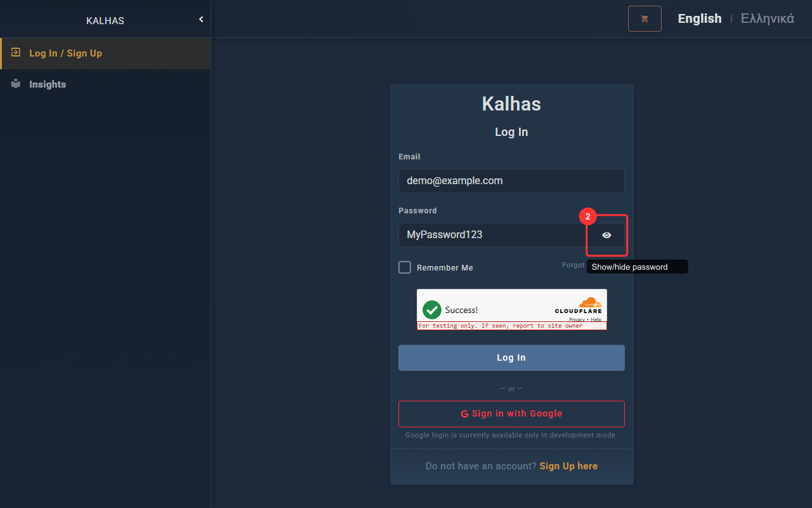Check the Remember Me checkbox
This screenshot has height=508, width=812.
click(x=405, y=267)
